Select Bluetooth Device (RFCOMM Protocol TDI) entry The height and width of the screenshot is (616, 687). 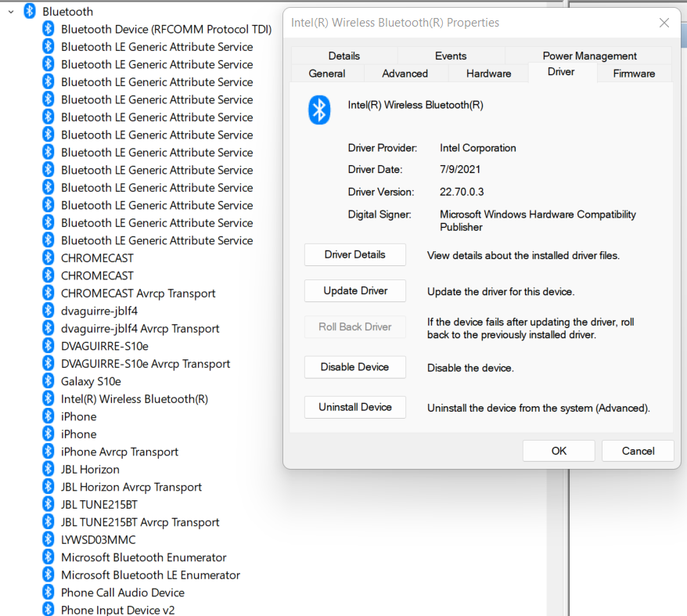166,30
